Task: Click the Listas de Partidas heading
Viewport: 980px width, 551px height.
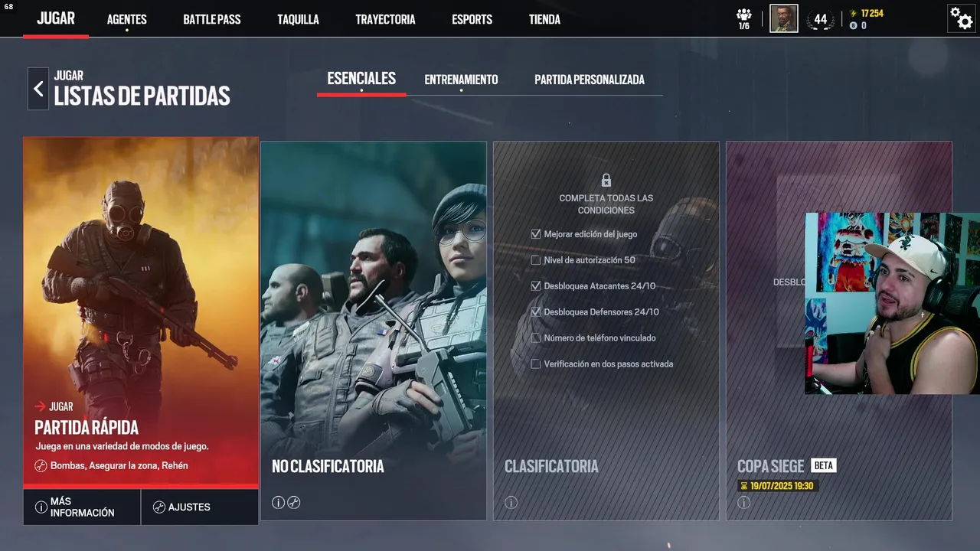Action: click(142, 96)
